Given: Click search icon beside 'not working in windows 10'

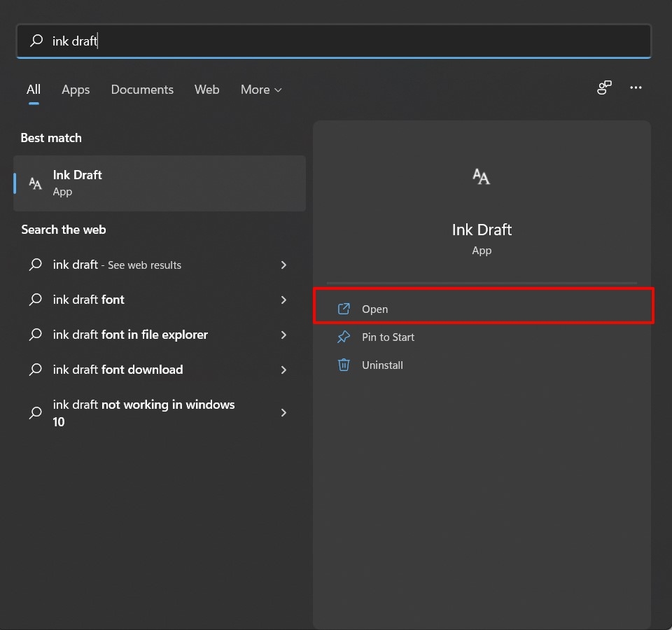Looking at the screenshot, I should point(36,413).
